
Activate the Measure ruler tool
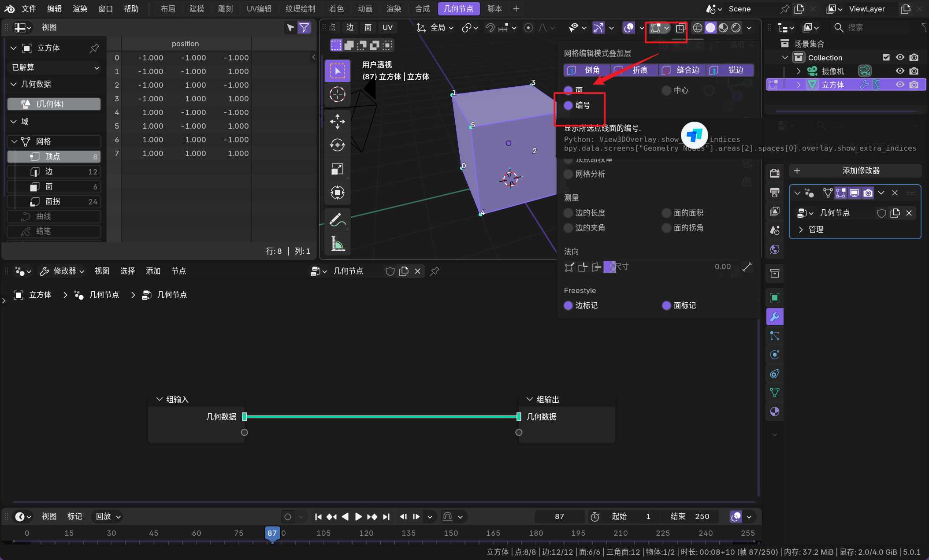(338, 243)
